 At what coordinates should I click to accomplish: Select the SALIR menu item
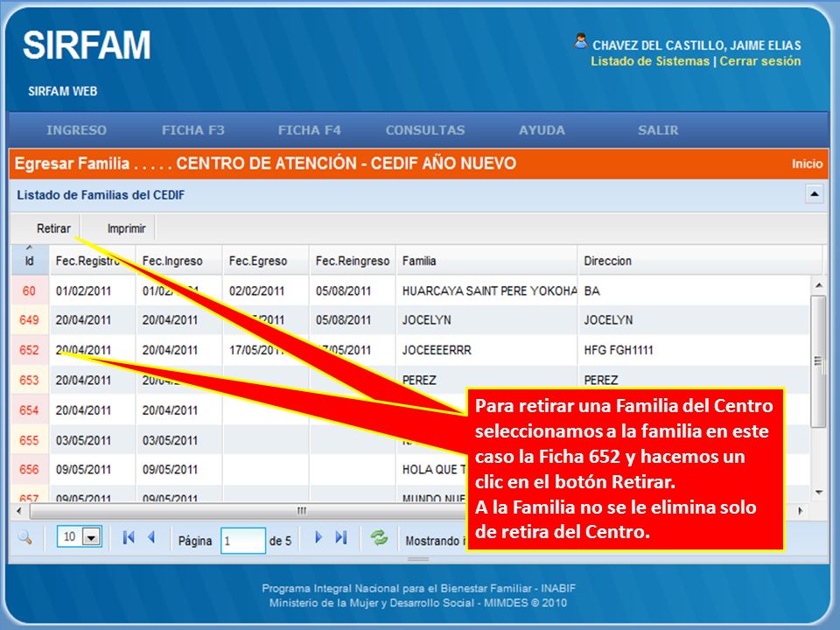[x=658, y=130]
